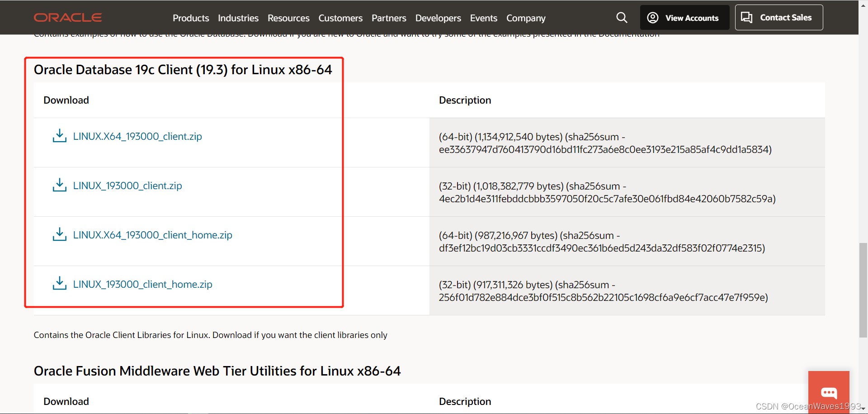This screenshot has width=868, height=414.
Task: Select heading Oracle Fusion Middleware Web Tier Utilities
Action: point(217,371)
